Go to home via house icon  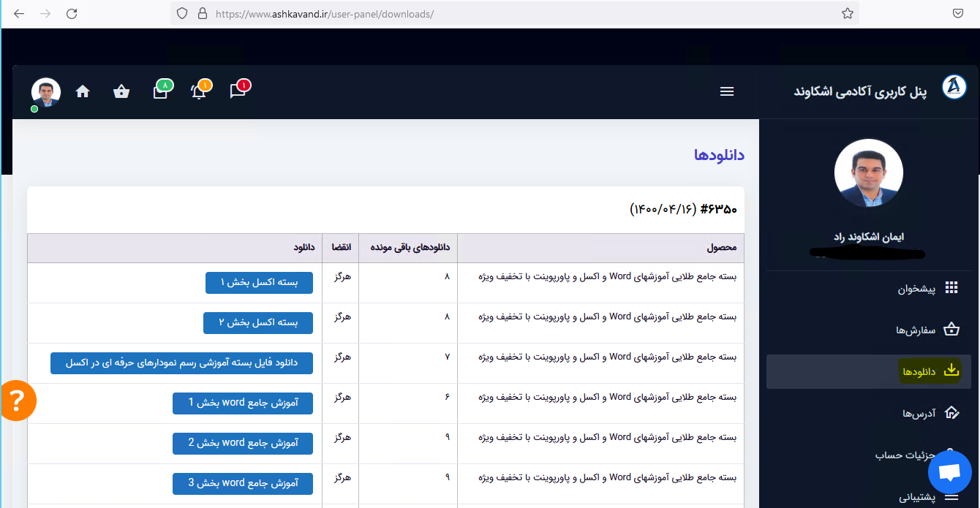(x=83, y=91)
